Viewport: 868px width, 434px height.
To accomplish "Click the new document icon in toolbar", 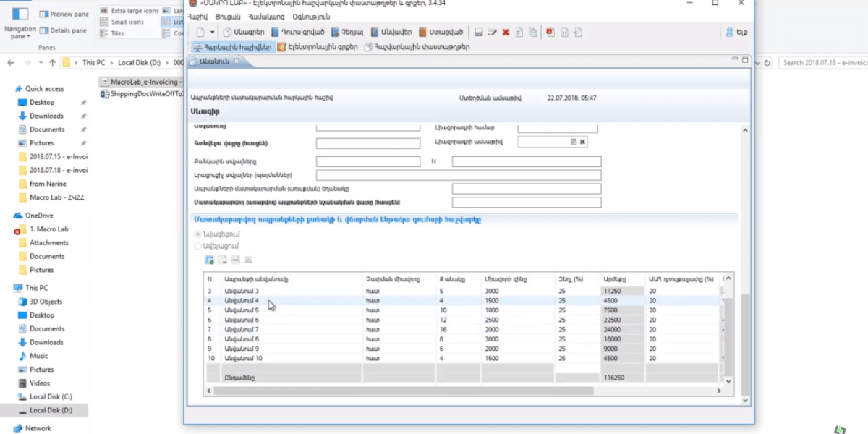I will pyautogui.click(x=200, y=32).
